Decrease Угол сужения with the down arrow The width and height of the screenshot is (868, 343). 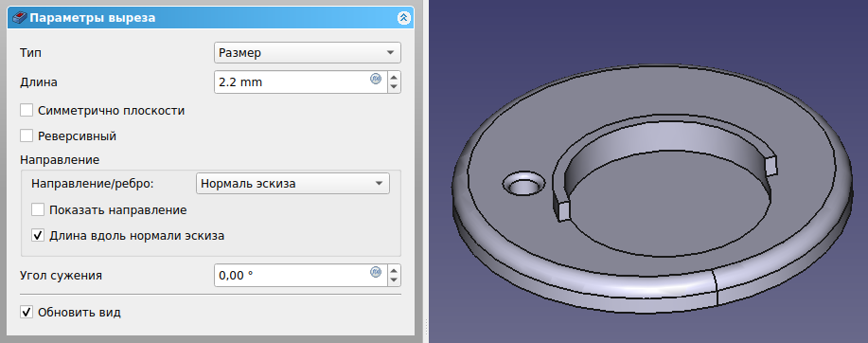[394, 280]
